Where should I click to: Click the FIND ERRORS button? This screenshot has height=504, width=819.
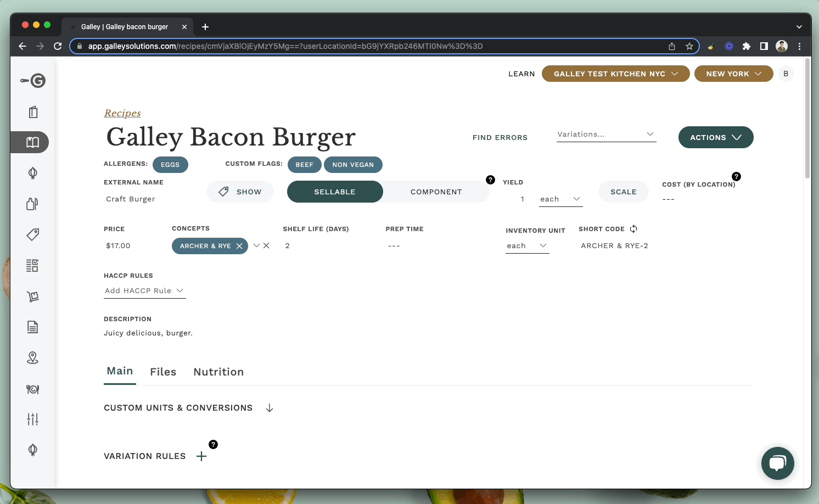500,137
